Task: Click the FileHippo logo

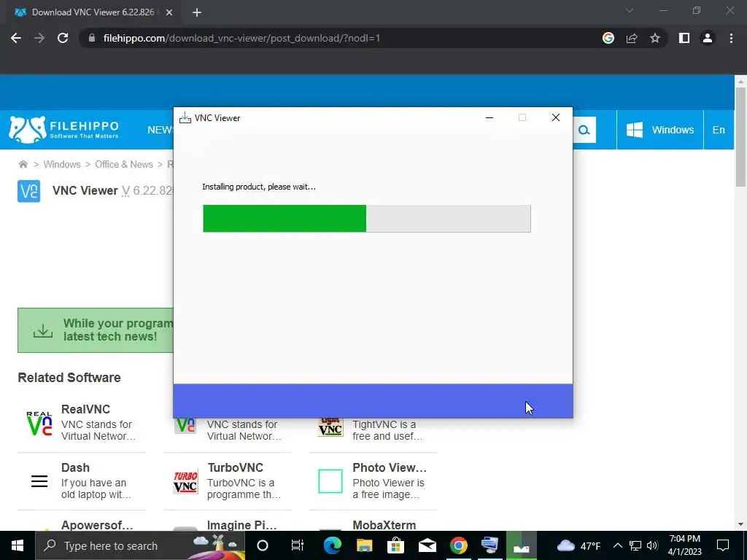Action: point(64,130)
